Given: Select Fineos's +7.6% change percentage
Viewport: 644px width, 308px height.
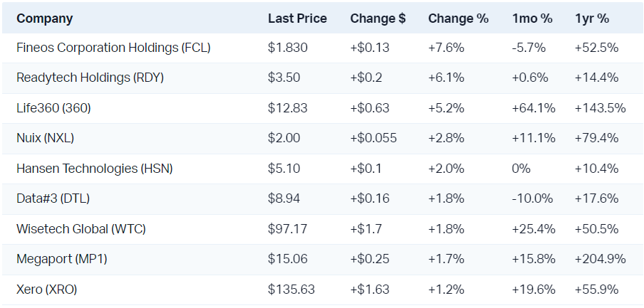Looking at the screenshot, I should (x=446, y=48).
